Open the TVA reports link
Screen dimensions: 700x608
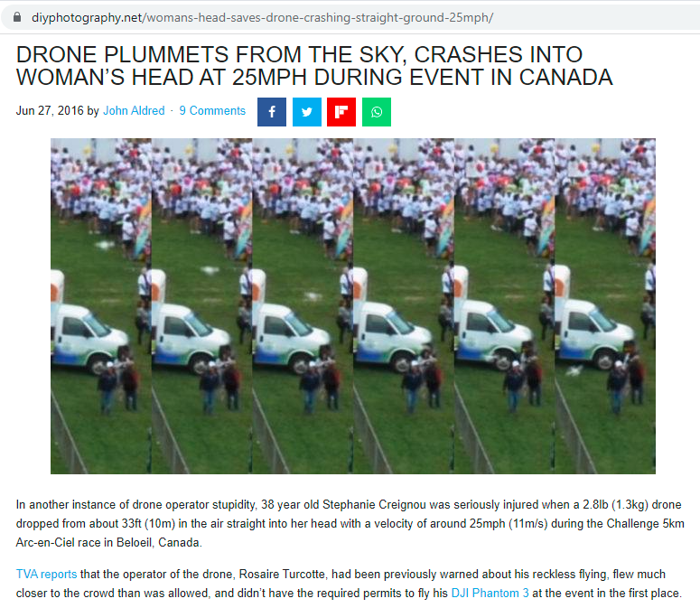pyautogui.click(x=46, y=574)
